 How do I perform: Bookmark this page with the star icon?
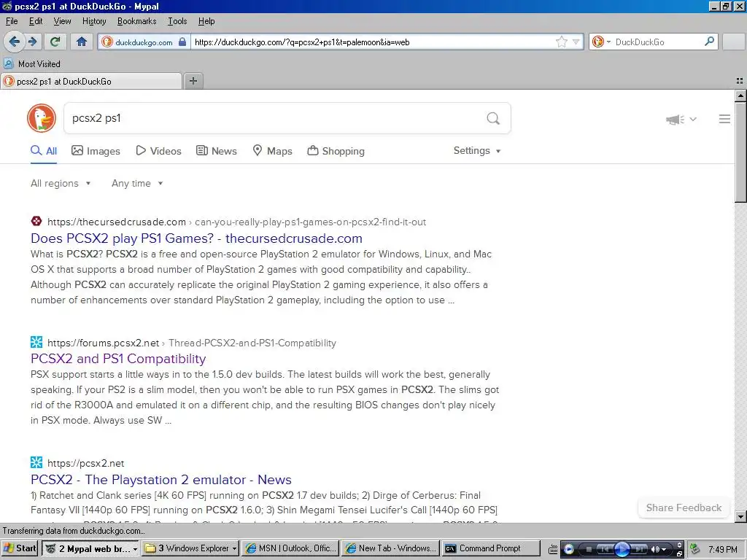[x=562, y=42]
